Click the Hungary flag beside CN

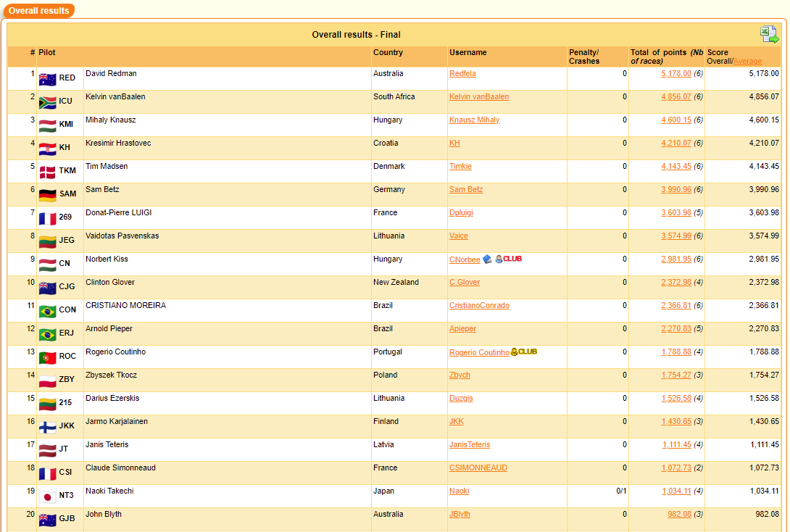tap(47, 265)
